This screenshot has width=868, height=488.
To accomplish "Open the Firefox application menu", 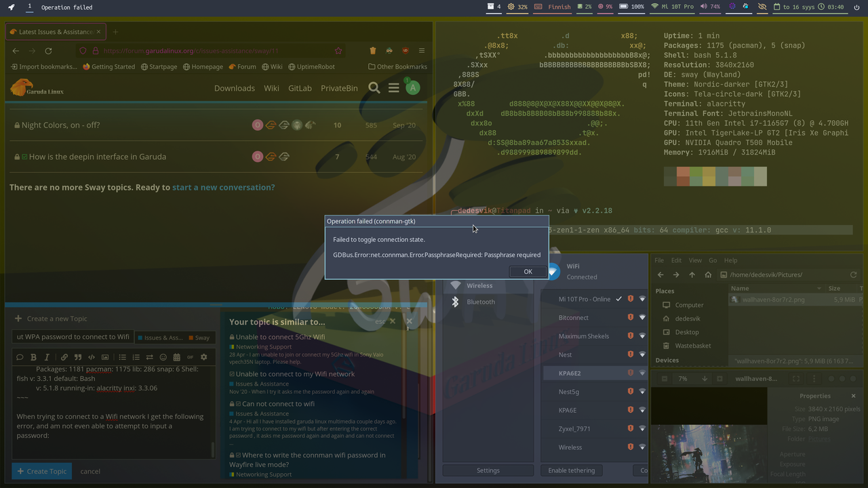I will pos(421,51).
